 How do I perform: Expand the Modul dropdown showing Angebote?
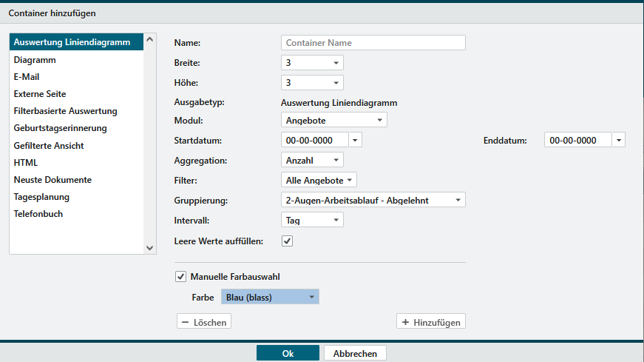333,120
